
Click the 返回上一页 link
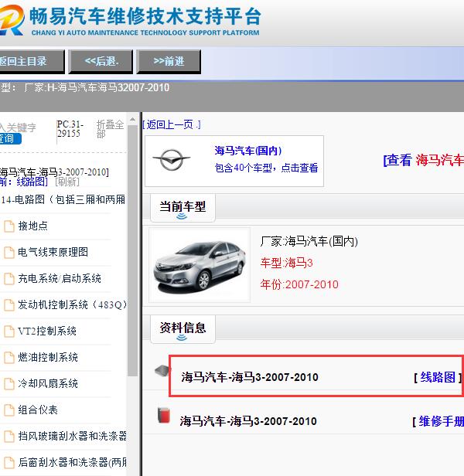(x=172, y=124)
